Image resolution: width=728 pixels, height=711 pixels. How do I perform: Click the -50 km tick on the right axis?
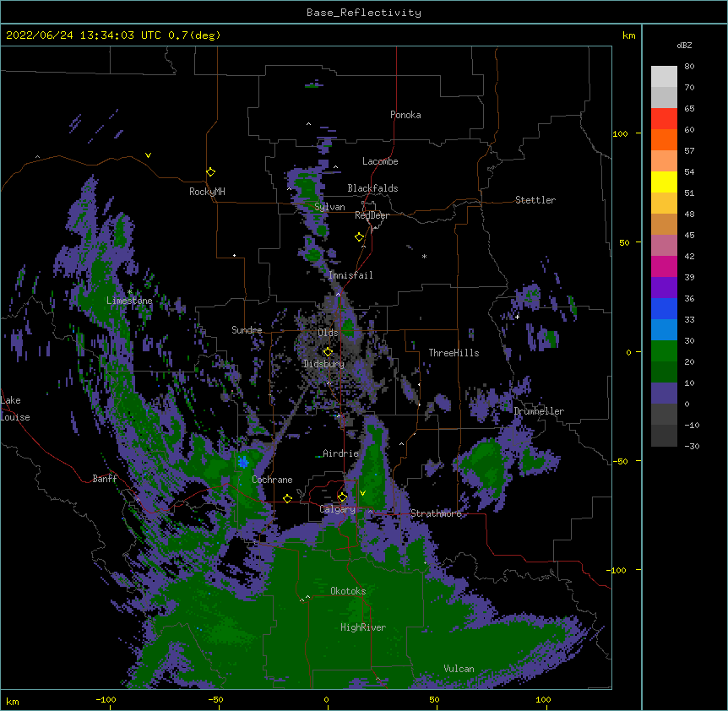point(620,461)
